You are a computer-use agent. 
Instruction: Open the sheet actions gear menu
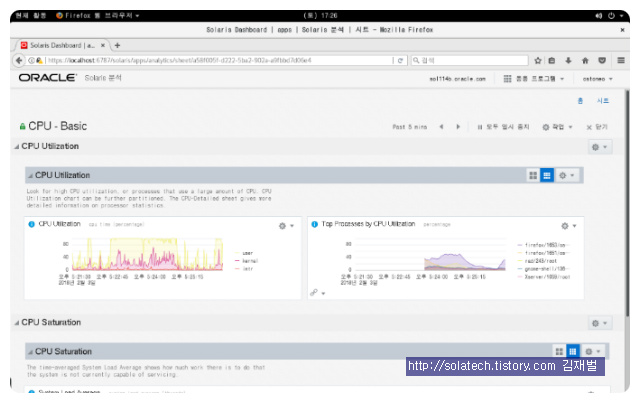(x=557, y=127)
